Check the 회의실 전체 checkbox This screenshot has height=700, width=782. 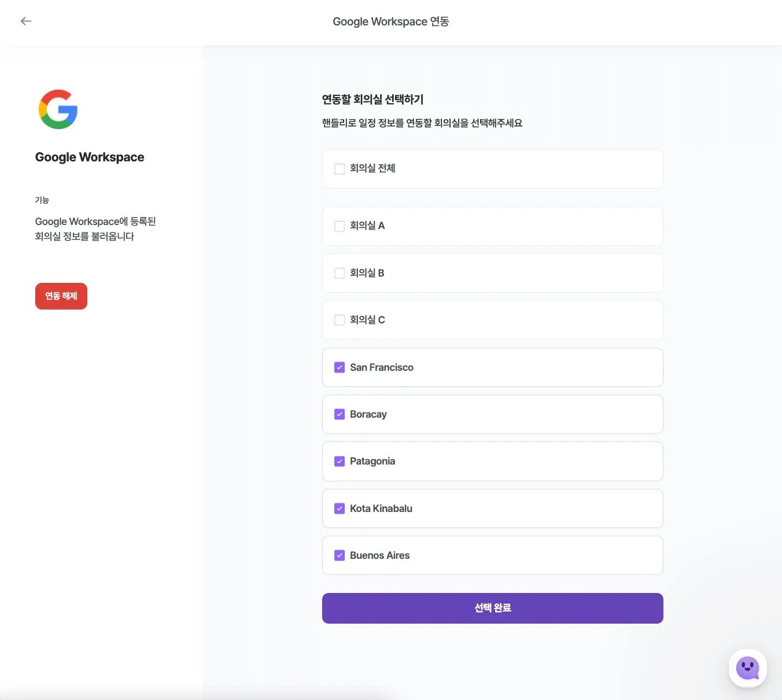[340, 169]
